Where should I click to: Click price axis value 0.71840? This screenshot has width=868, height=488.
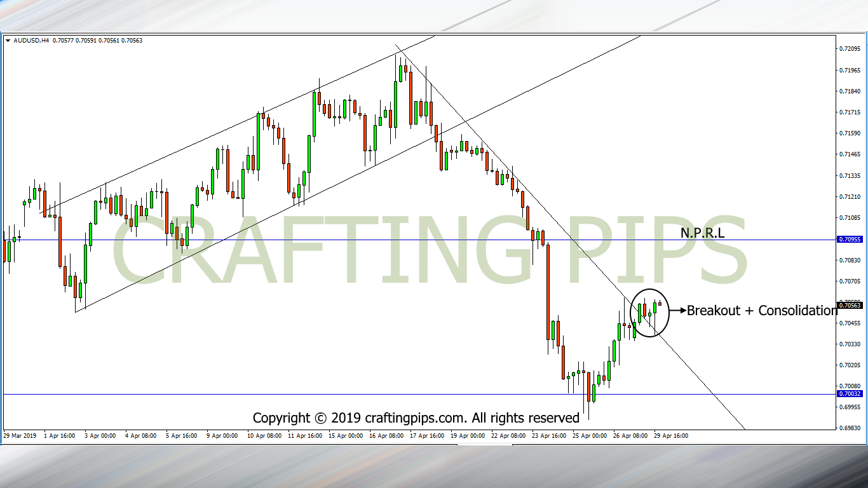click(x=850, y=91)
